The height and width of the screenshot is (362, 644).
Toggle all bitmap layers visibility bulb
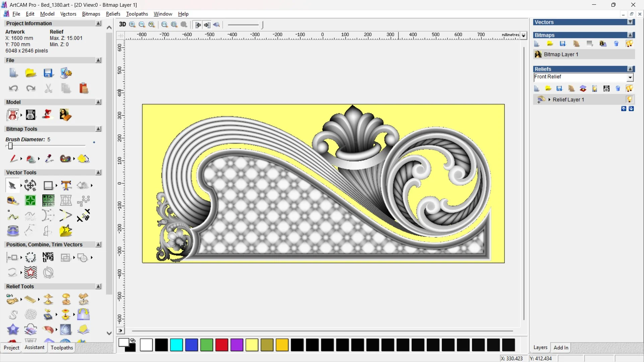tap(629, 44)
